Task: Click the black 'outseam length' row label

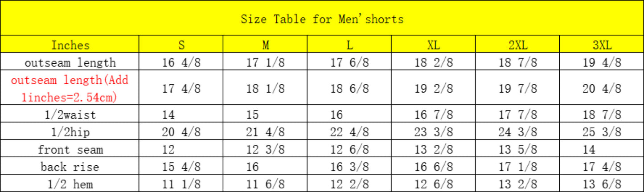Action: tap(70, 62)
